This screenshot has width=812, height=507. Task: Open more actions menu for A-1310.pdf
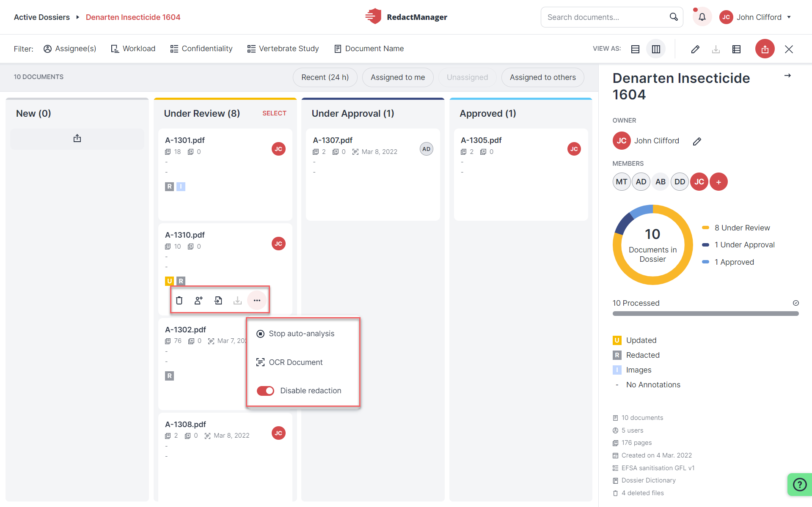257,300
